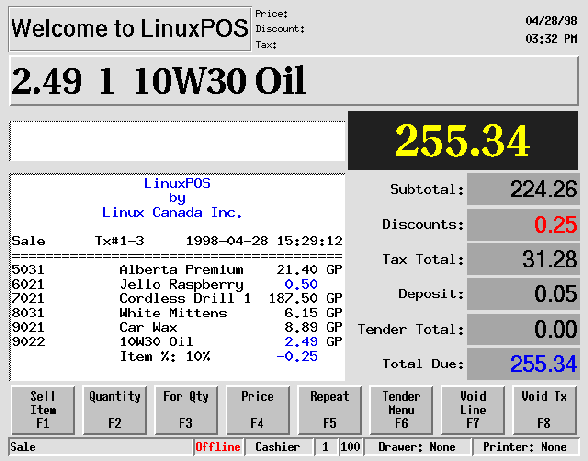
Task: Click the Item % 10% discount line
Action: click(219, 356)
